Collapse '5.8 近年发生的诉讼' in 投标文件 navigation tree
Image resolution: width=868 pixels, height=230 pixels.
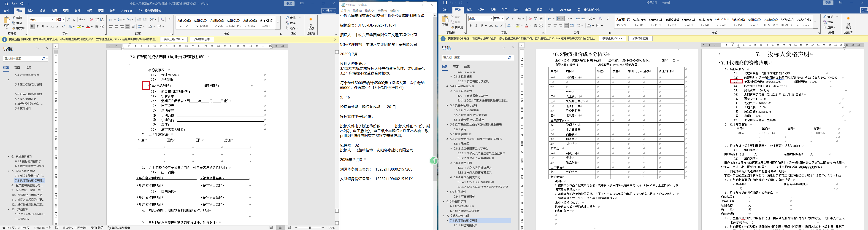(447, 139)
